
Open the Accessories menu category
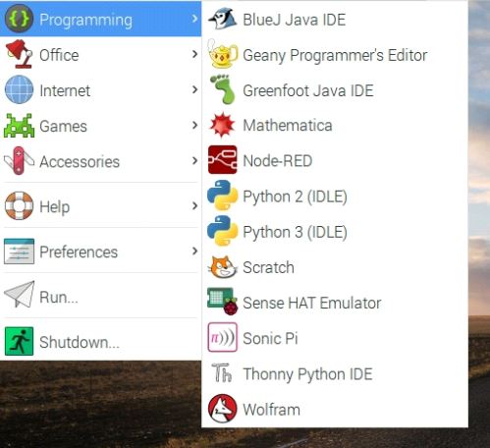coord(100,161)
